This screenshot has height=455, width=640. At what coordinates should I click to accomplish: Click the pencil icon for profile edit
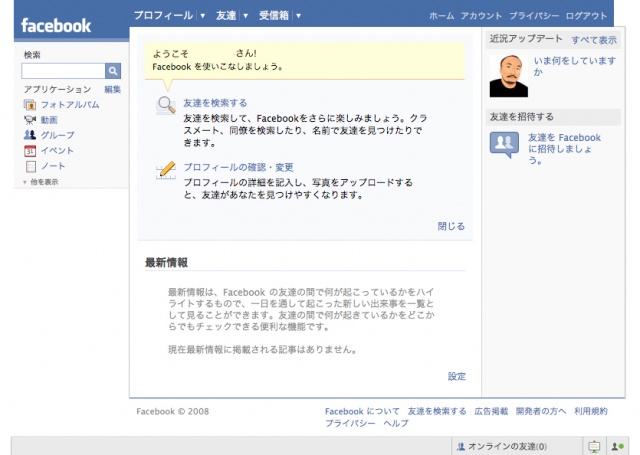click(166, 170)
